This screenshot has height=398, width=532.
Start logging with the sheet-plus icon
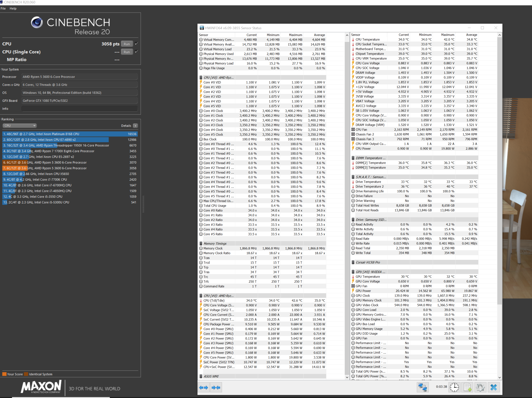[467, 387]
